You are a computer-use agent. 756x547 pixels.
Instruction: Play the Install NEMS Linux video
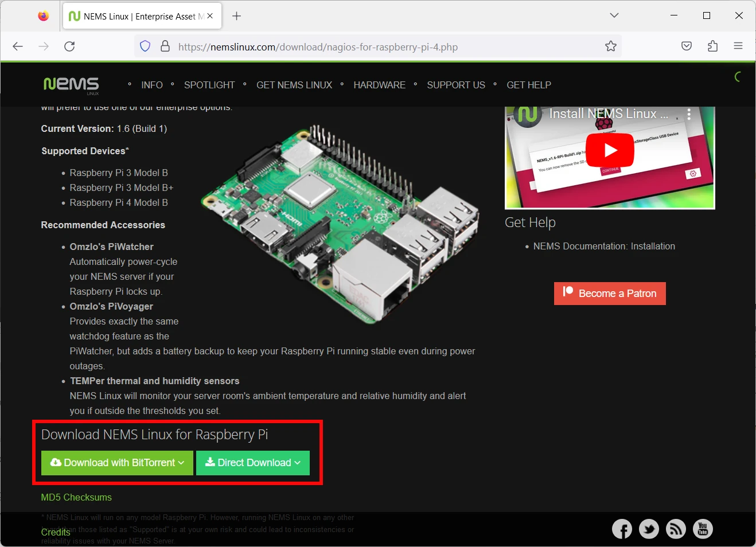click(x=610, y=150)
